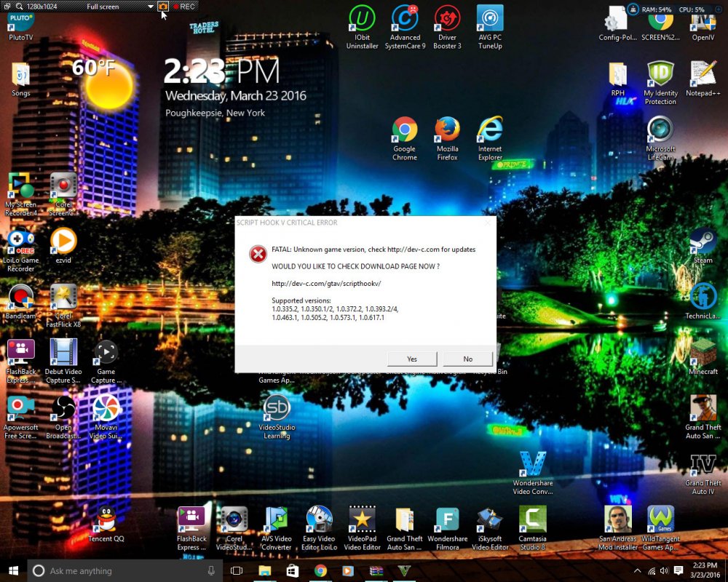The width and height of the screenshot is (728, 582).
Task: Open Movavi Video Suite shortcut
Action: pyautogui.click(x=106, y=417)
